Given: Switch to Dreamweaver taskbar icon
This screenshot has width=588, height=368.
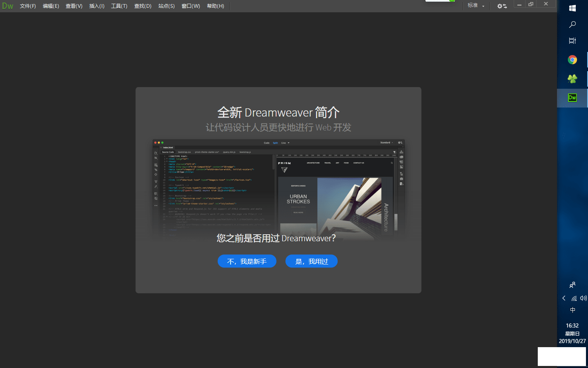Looking at the screenshot, I should (x=572, y=98).
